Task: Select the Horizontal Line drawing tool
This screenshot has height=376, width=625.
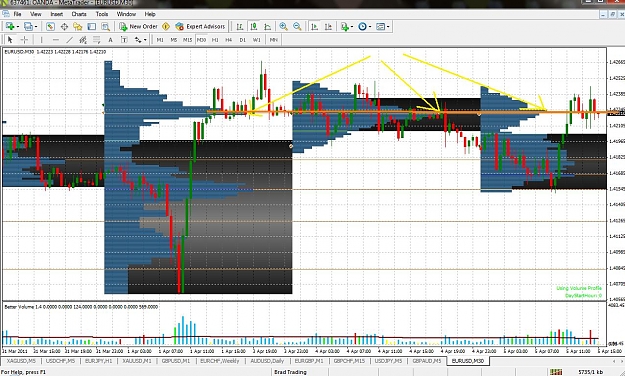Action: click(56, 39)
